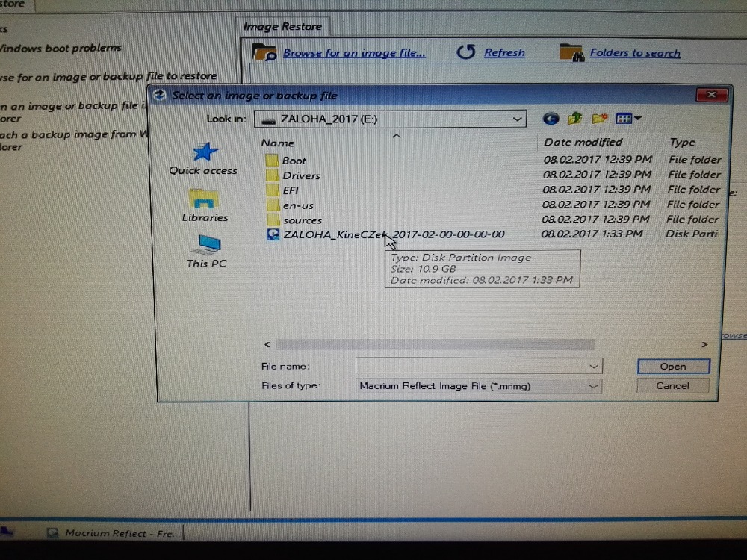Click the horizontal scrollbar thumb
The width and height of the screenshot is (747, 560).
coord(435,344)
